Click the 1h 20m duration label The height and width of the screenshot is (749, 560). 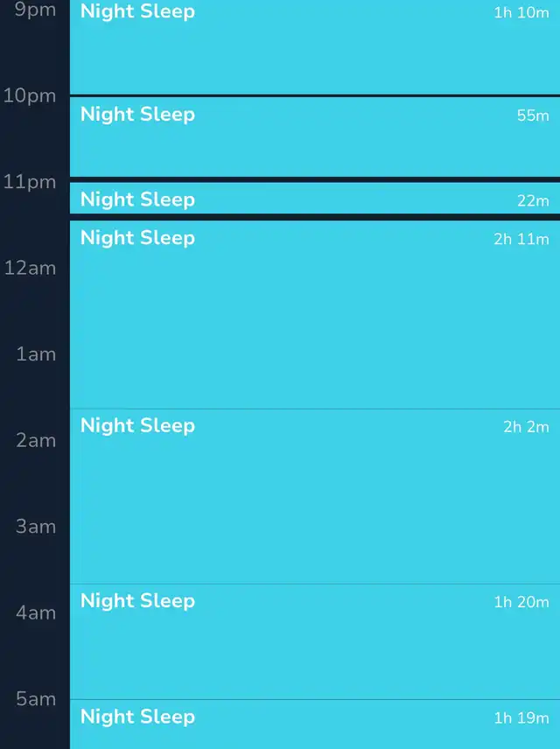[x=521, y=602]
